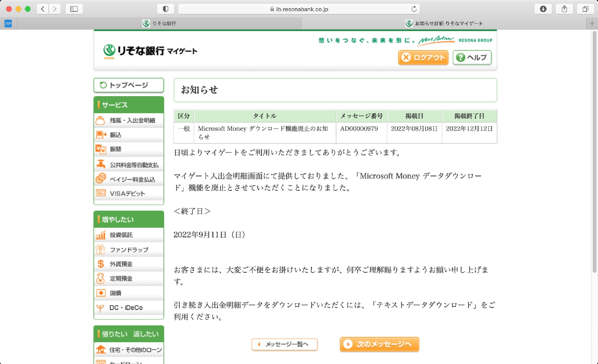Screen dimensions: 598x364
Task: Click the ファンドラップ gift icon
Action: click(x=100, y=249)
